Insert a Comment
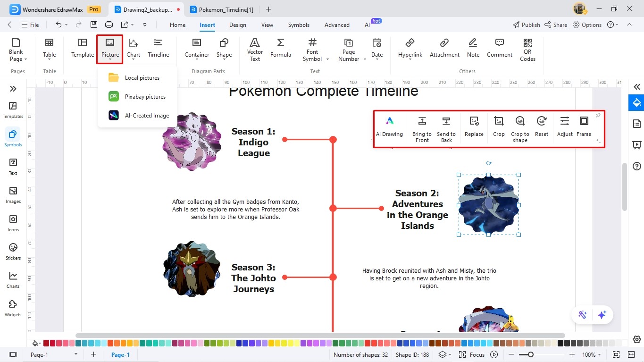The image size is (644, 362). 500,49
